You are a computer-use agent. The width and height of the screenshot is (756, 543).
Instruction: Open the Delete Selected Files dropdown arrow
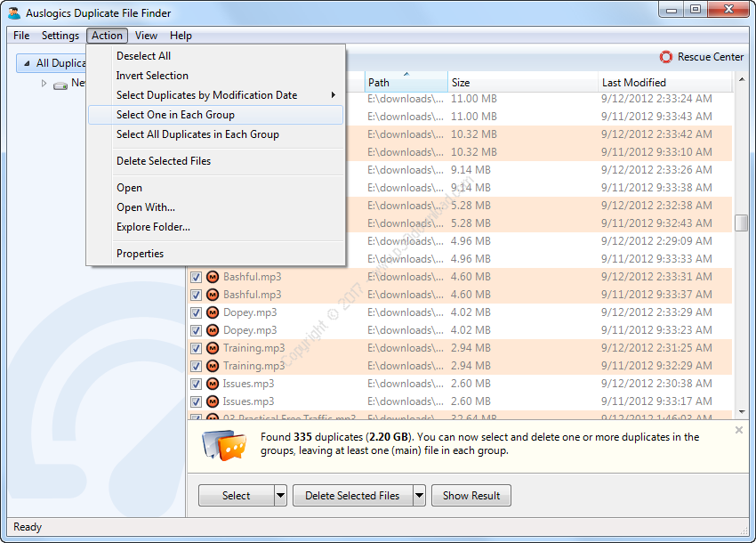419,496
